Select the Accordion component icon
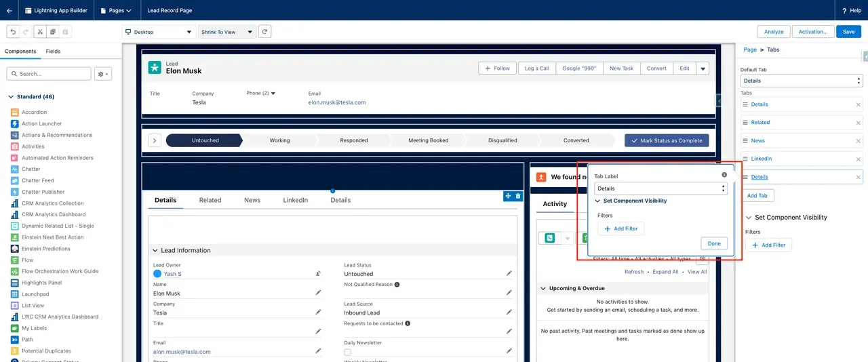The height and width of the screenshot is (362, 868). pyautogui.click(x=15, y=113)
